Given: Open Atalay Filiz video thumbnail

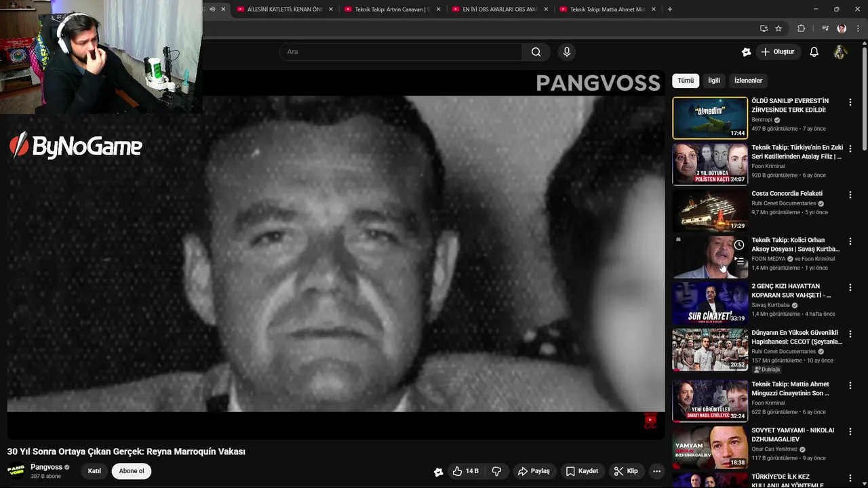Looking at the screenshot, I should pyautogui.click(x=710, y=164).
